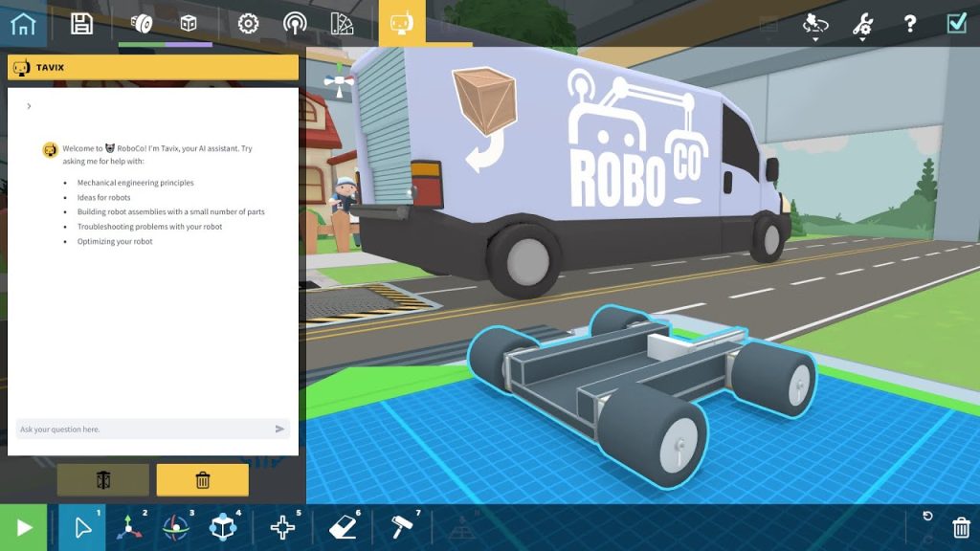Click the "Ideas for robots" list item
Image resolution: width=980 pixels, height=551 pixels.
coord(103,197)
